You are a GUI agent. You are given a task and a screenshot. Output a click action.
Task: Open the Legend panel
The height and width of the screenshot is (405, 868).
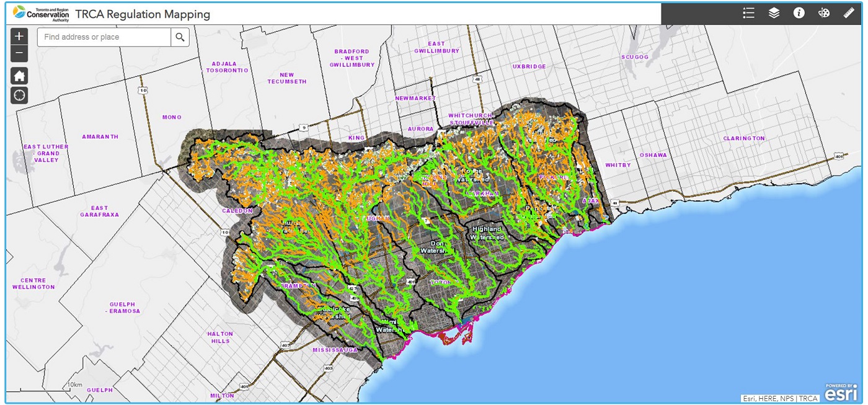tap(749, 12)
